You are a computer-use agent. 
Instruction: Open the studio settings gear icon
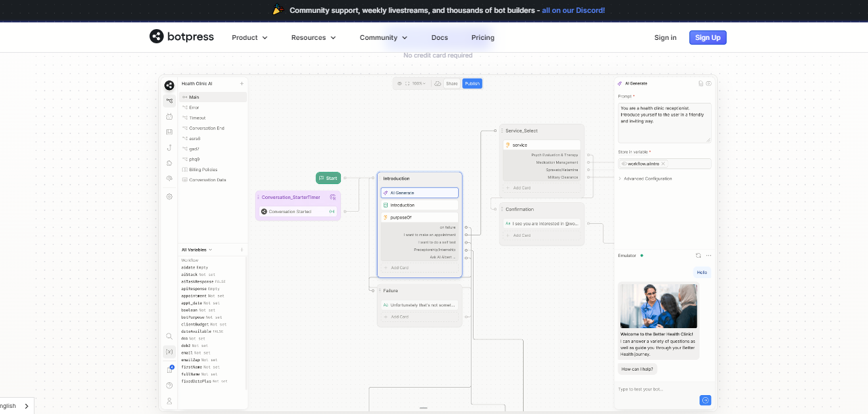click(169, 195)
